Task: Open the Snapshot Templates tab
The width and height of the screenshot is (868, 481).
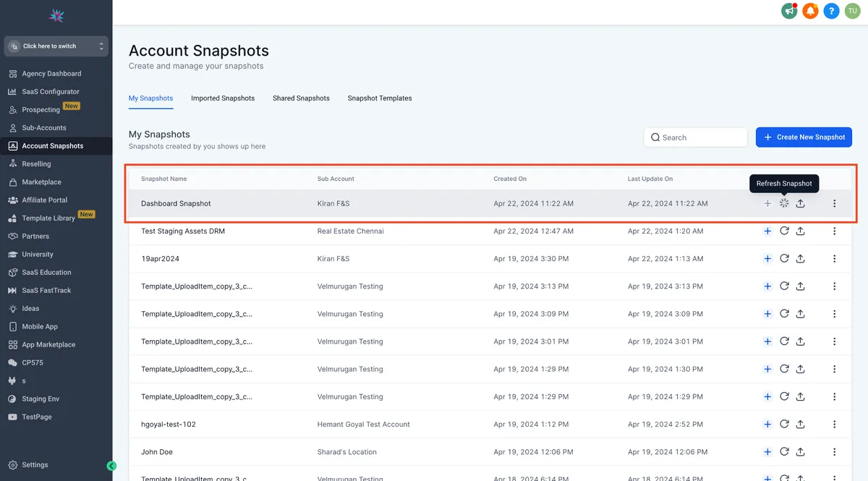Action: pos(380,98)
